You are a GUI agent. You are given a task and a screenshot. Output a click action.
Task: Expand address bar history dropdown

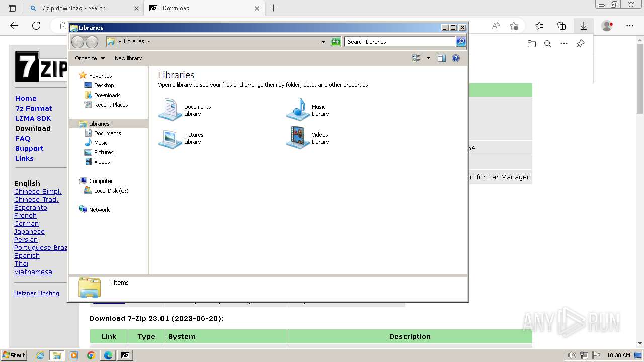coord(323,42)
